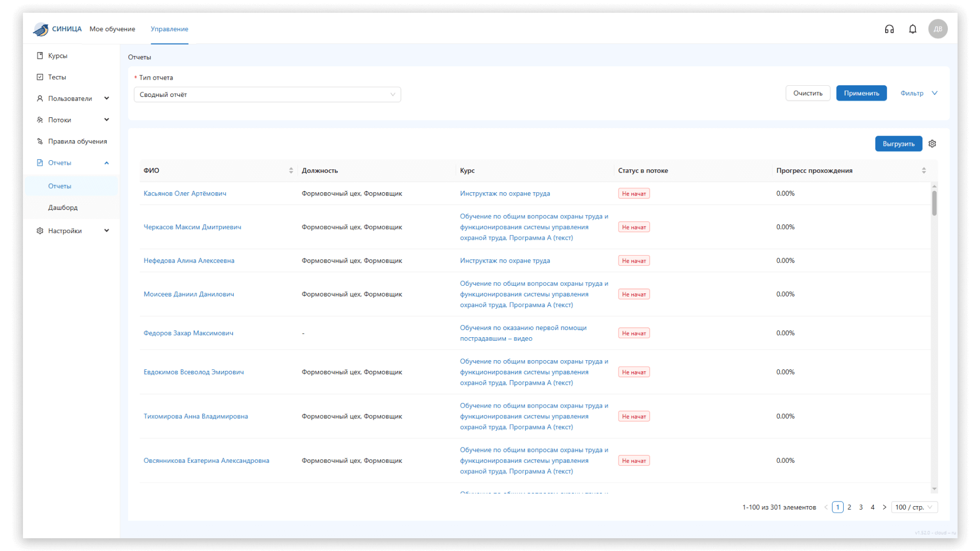980x551 pixels.
Task: Click the Синица bird logo
Action: 41,29
